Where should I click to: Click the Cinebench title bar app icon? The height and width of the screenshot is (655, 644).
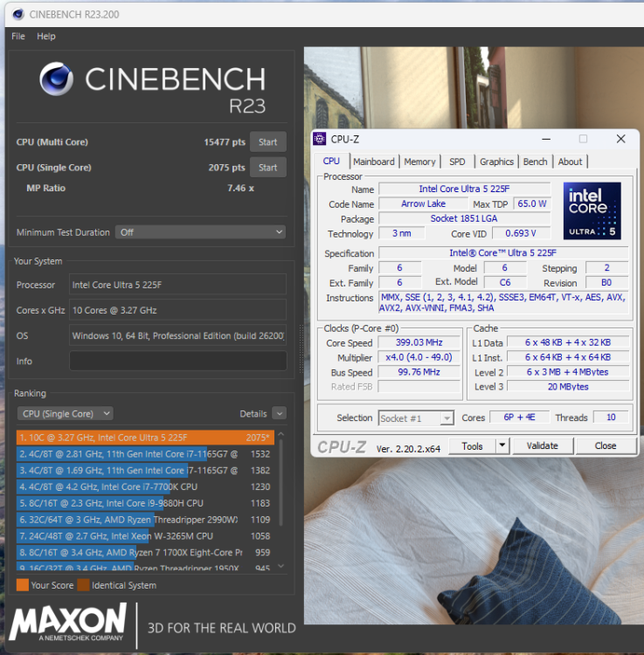(x=18, y=14)
